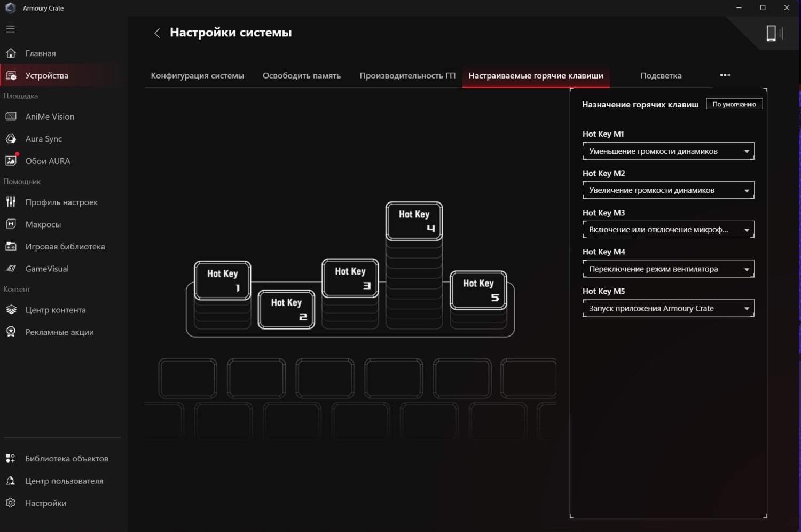The width and height of the screenshot is (801, 532).
Task: Click the Центр контента layers icon
Action: (x=11, y=310)
